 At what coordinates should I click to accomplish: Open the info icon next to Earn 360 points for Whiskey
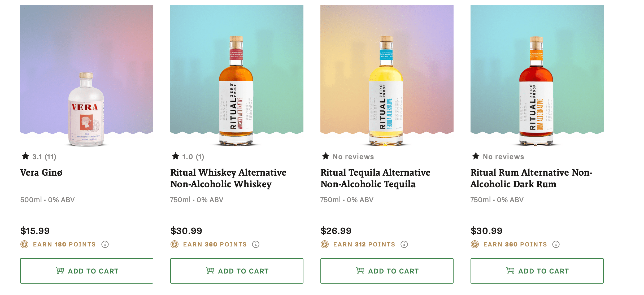(256, 244)
